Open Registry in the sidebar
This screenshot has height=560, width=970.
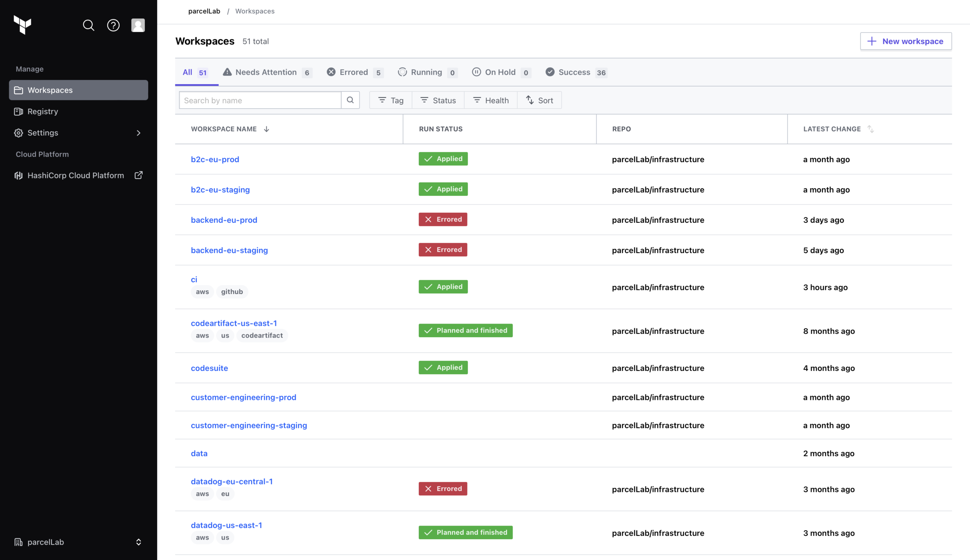pos(43,112)
